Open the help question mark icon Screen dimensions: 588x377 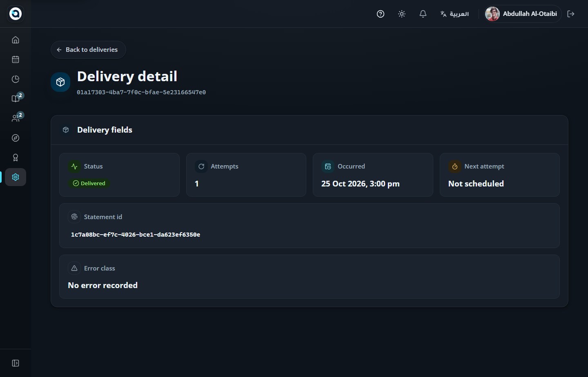point(381,14)
